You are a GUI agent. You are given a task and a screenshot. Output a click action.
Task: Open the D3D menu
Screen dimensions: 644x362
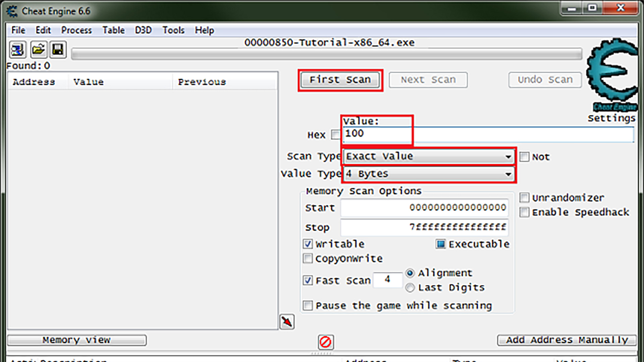point(143,30)
